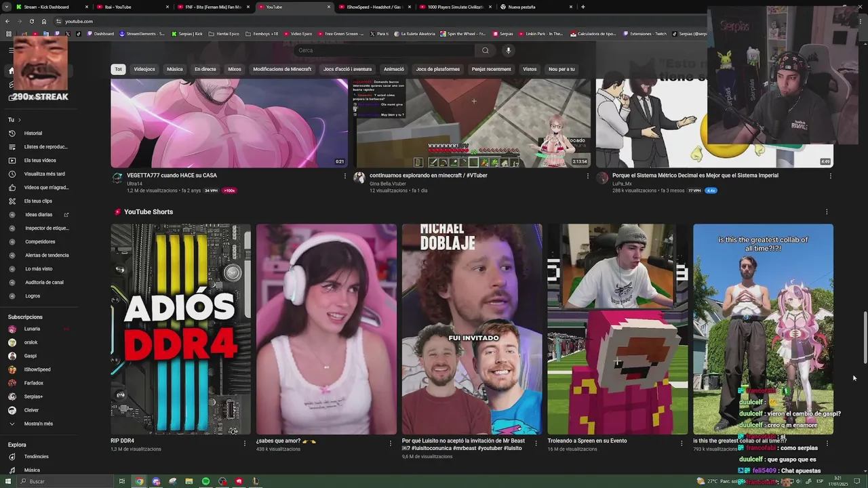Expand Mostra'n més subscriptions
Screen dimensions: 868x488
[38, 424]
